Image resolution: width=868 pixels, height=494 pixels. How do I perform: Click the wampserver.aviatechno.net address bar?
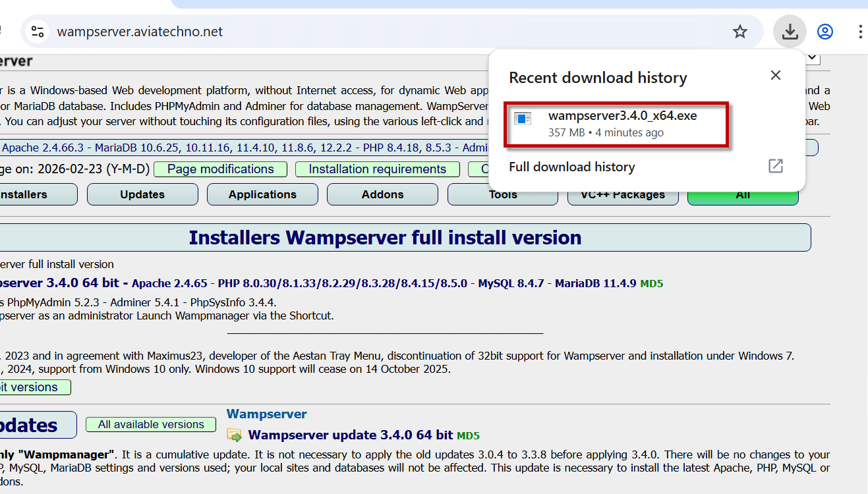pyautogui.click(x=330, y=32)
